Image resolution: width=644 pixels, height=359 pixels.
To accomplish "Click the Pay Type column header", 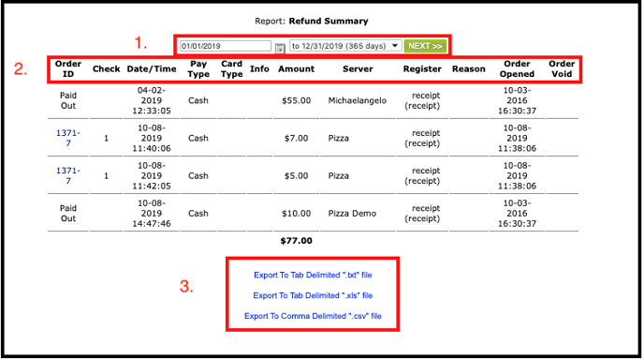I will (x=198, y=69).
